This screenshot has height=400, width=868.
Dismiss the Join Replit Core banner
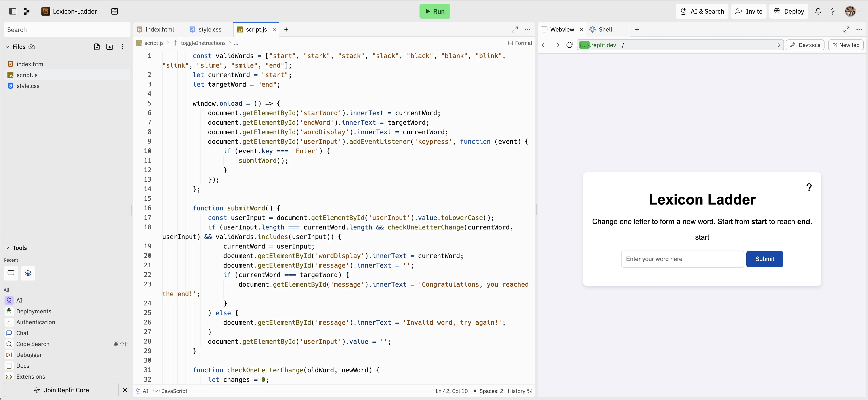125,390
